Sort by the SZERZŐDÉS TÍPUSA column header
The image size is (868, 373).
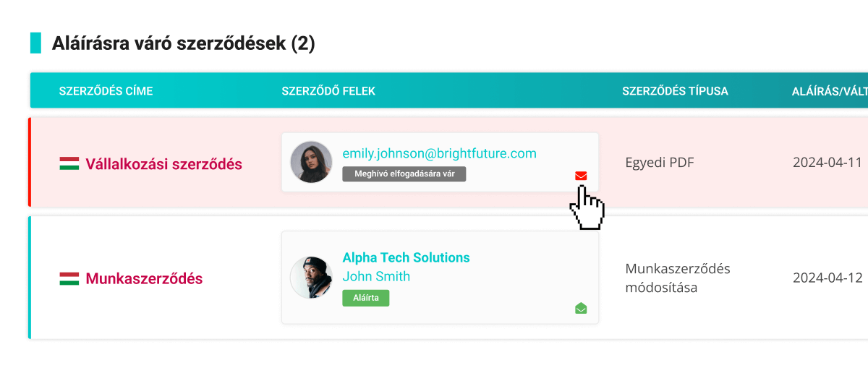(x=675, y=91)
